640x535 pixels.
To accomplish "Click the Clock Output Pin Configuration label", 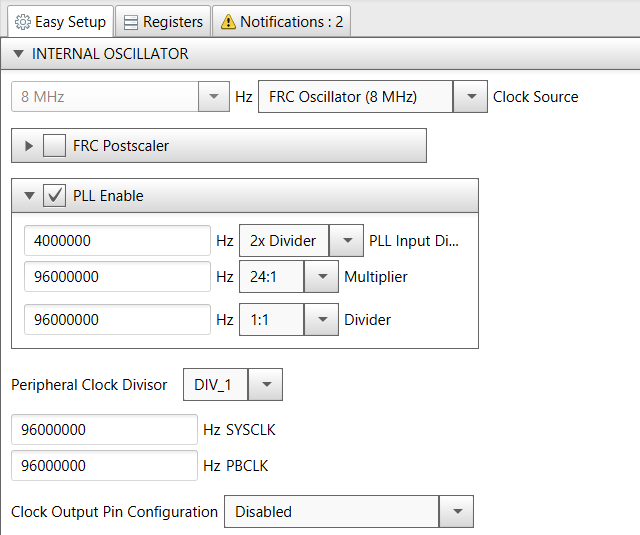I will pos(114,512).
